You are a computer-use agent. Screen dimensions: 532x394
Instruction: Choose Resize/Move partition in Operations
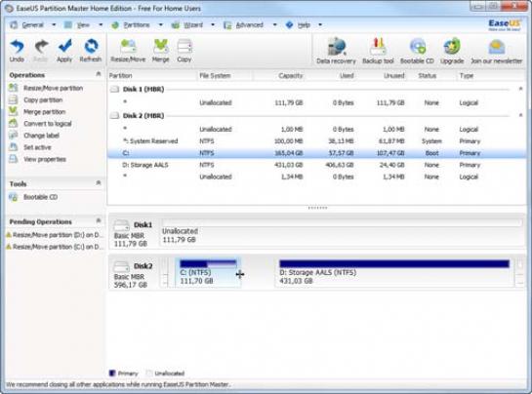click(x=54, y=88)
